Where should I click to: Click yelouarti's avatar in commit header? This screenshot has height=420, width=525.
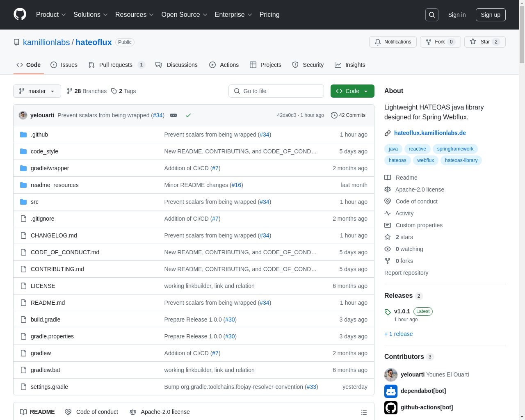click(23, 115)
